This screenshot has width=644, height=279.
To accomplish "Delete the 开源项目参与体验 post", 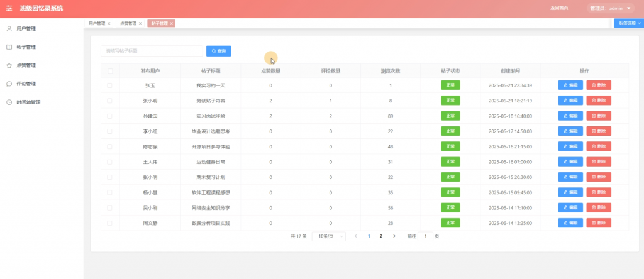I will (599, 146).
